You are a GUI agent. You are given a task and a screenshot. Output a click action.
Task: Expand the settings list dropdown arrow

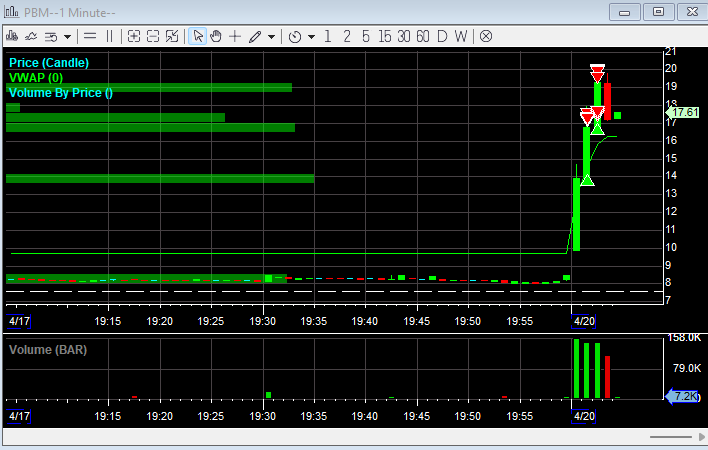point(67,37)
